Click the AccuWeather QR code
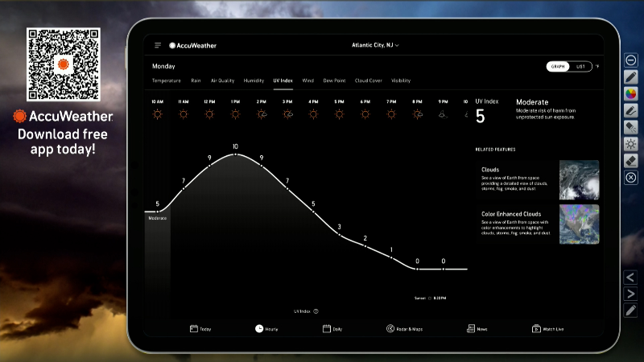 click(64, 64)
